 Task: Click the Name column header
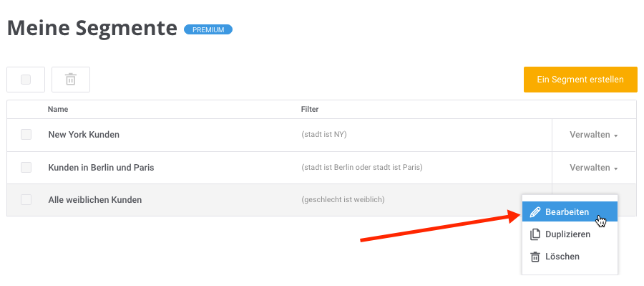tap(58, 110)
